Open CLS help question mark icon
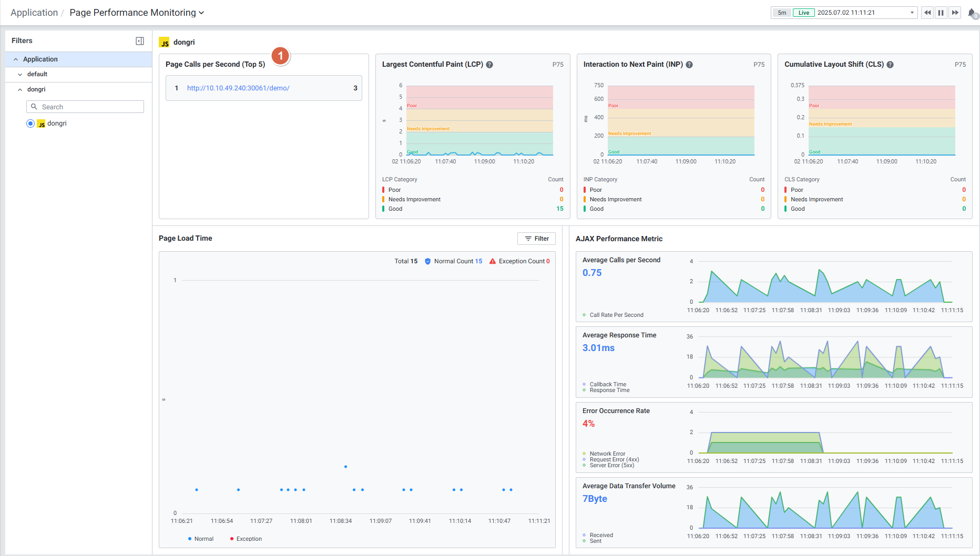 pyautogui.click(x=890, y=65)
